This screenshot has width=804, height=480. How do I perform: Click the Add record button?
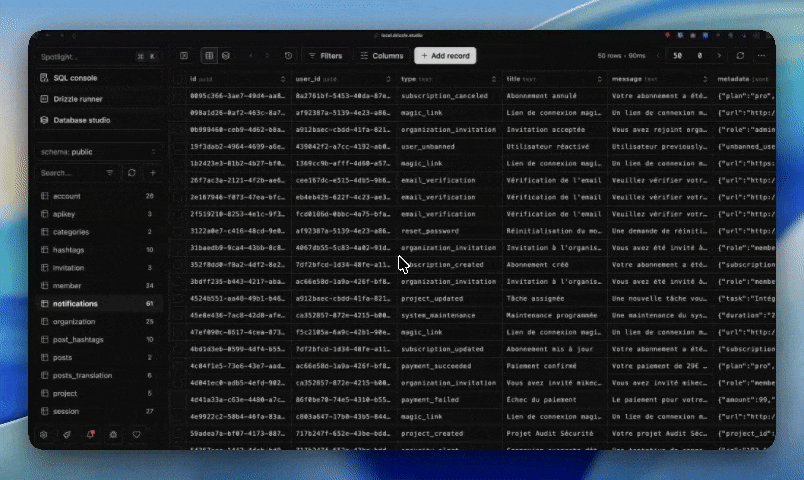point(445,56)
